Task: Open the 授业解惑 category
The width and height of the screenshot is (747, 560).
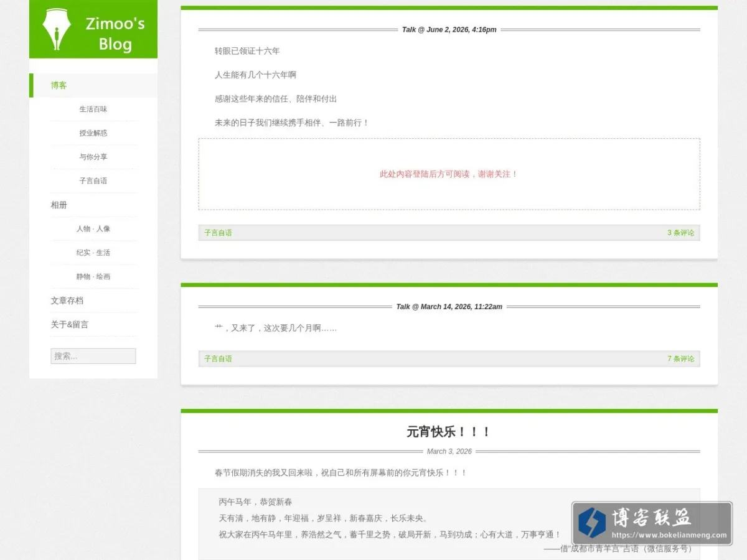Action: click(93, 133)
